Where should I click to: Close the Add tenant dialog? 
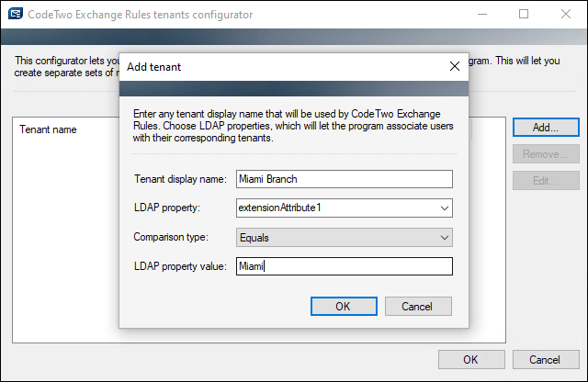455,66
